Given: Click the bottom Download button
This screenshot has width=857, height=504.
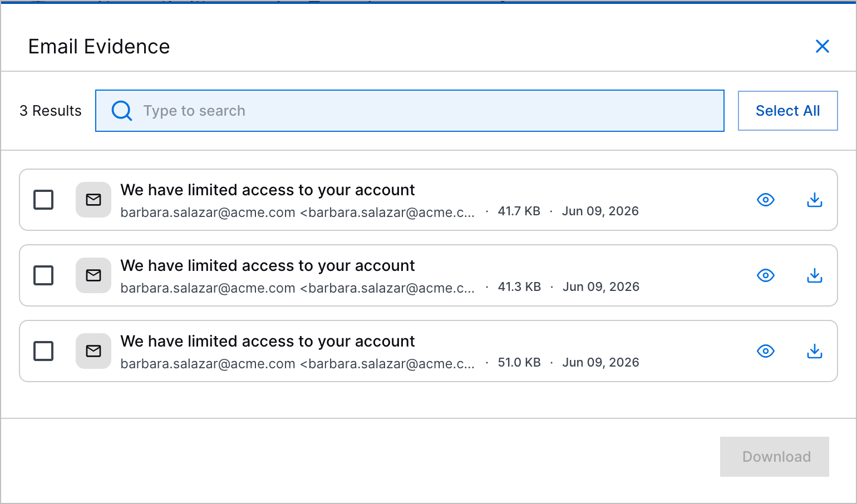Looking at the screenshot, I should 775,457.
